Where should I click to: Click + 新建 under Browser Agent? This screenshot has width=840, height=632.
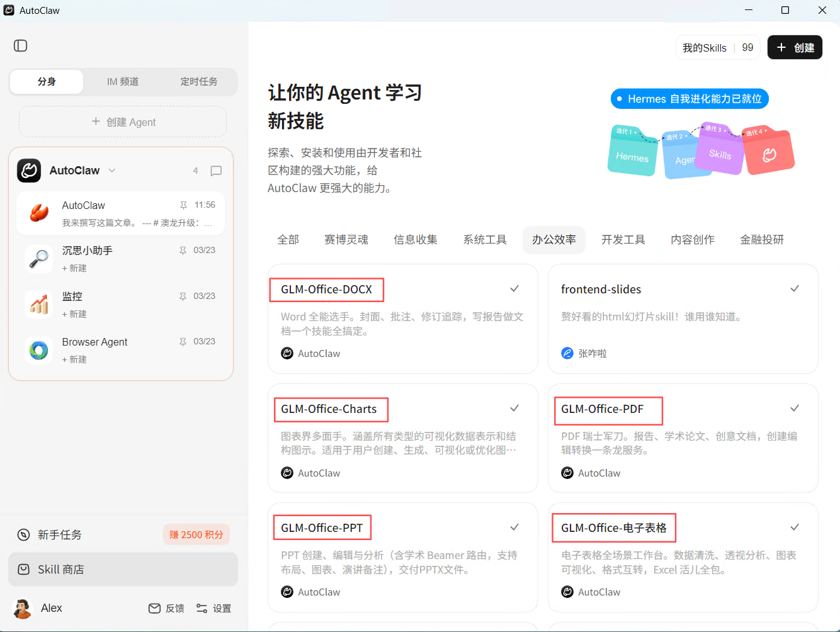click(74, 359)
